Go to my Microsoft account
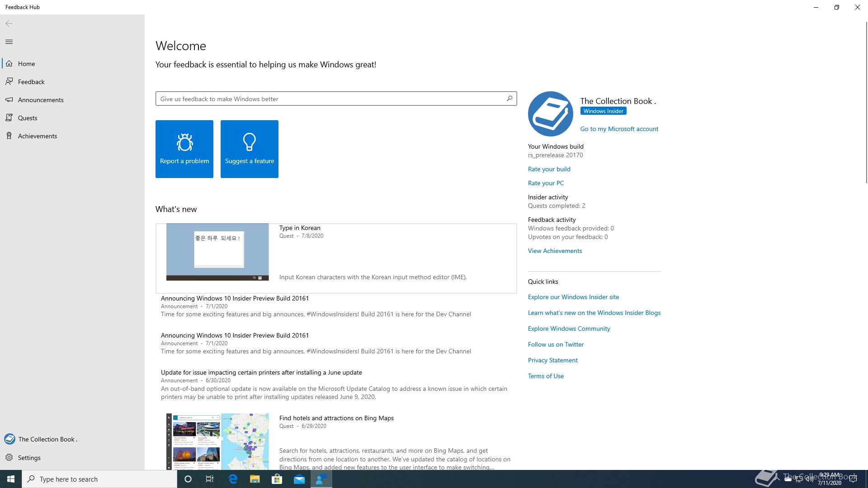This screenshot has width=868, height=488. coord(619,129)
